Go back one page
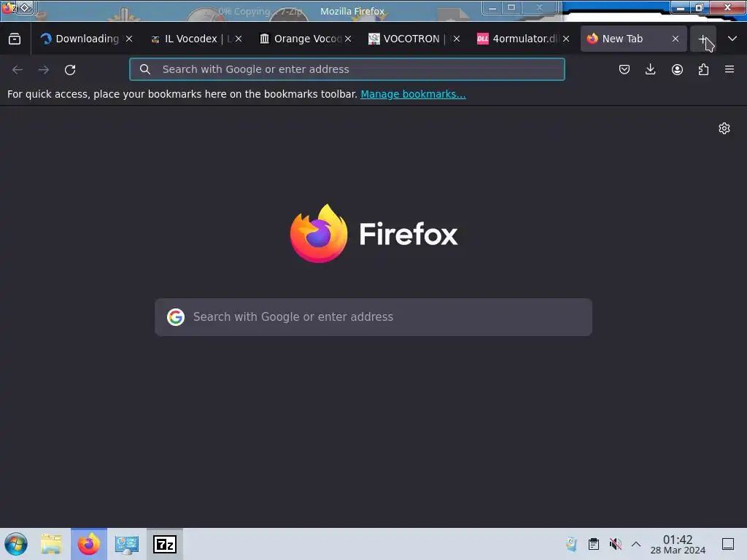747x560 pixels. click(x=18, y=69)
